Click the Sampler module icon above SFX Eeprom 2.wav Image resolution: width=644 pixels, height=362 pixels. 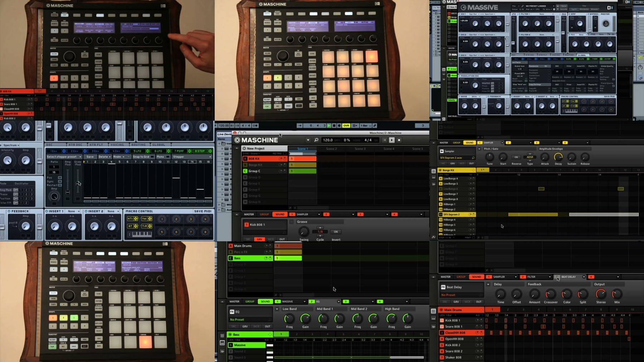point(442,151)
